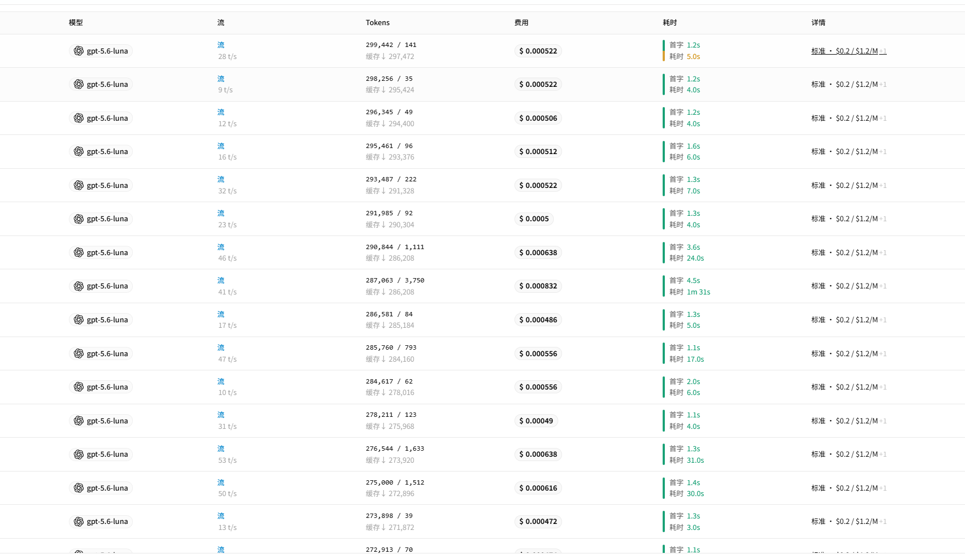Image resolution: width=965 pixels, height=560 pixels.
Task: Open the pricing detail in the 284,617-token row
Action: click(x=849, y=387)
